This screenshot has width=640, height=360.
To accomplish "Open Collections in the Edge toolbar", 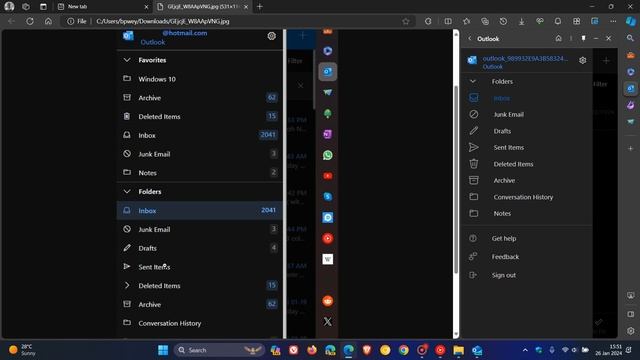I will click(485, 21).
